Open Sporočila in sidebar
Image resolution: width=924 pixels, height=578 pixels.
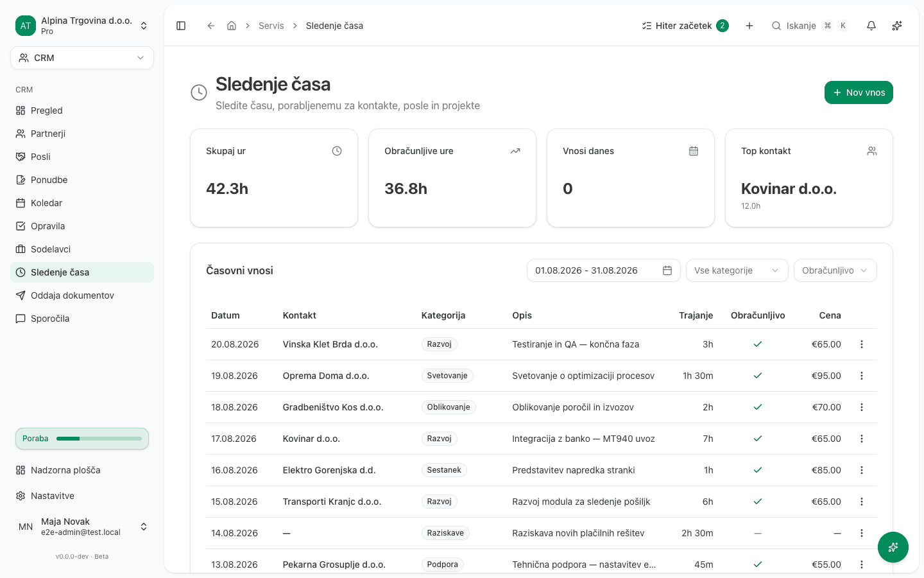[82, 319]
